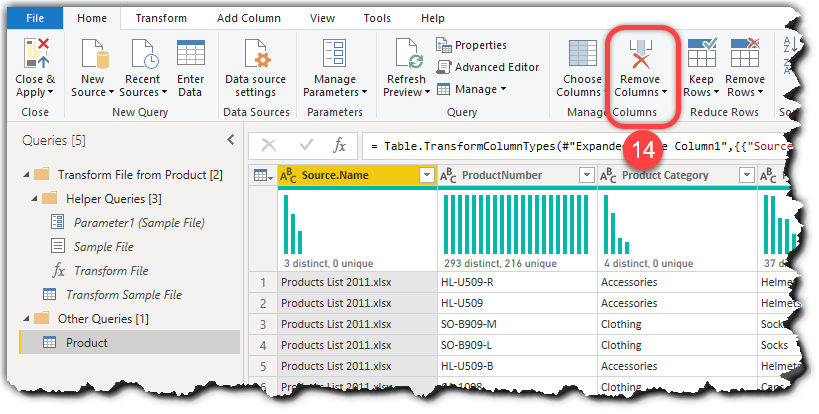The width and height of the screenshot is (819, 414).
Task: Switch to the Transform tab
Action: (161, 18)
